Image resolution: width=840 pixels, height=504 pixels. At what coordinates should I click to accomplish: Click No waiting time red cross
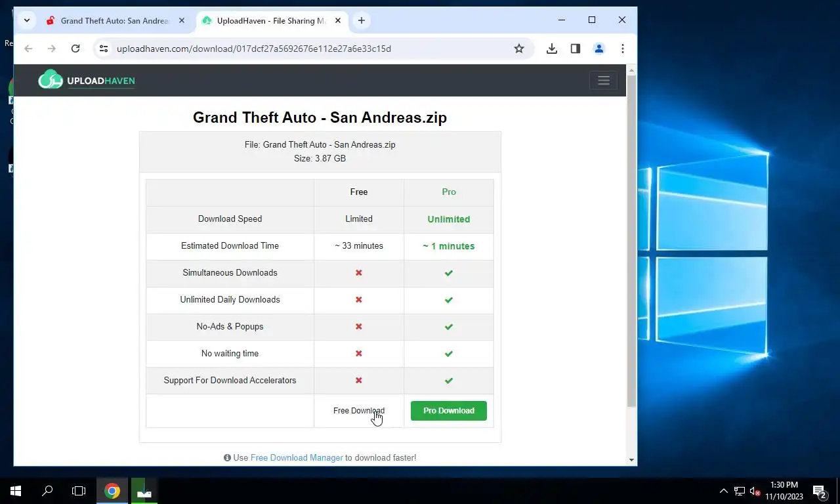[359, 353]
